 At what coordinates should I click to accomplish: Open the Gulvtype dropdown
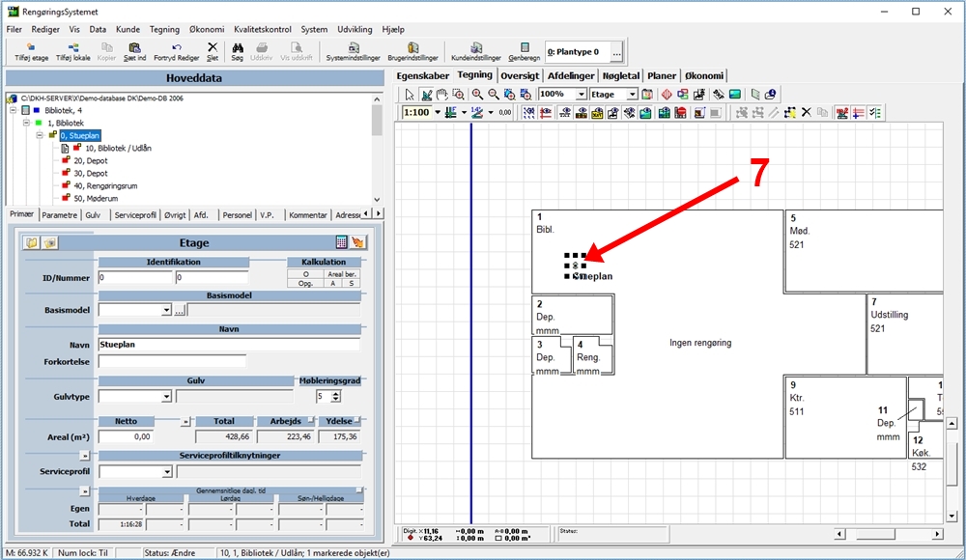tap(166, 397)
